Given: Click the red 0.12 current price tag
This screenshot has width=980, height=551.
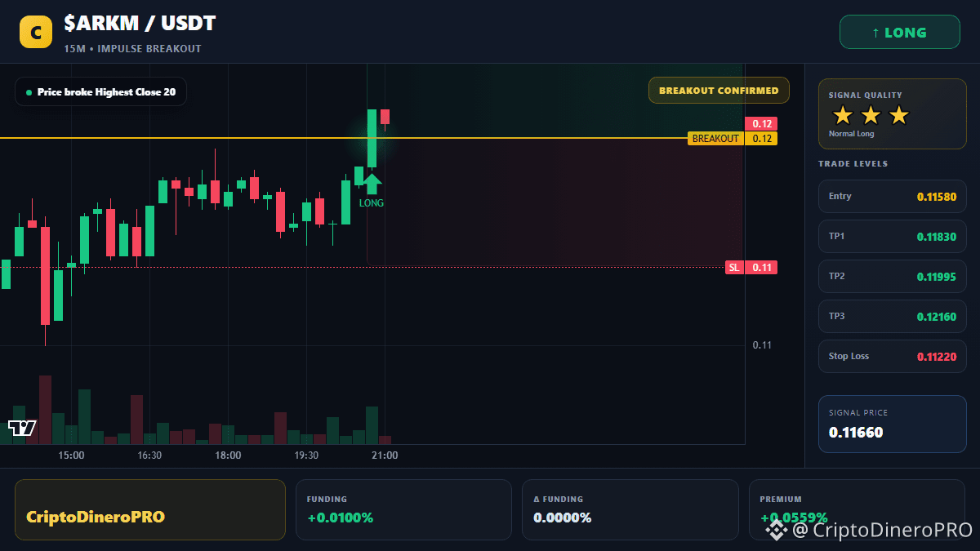Looking at the screenshot, I should pyautogui.click(x=761, y=124).
